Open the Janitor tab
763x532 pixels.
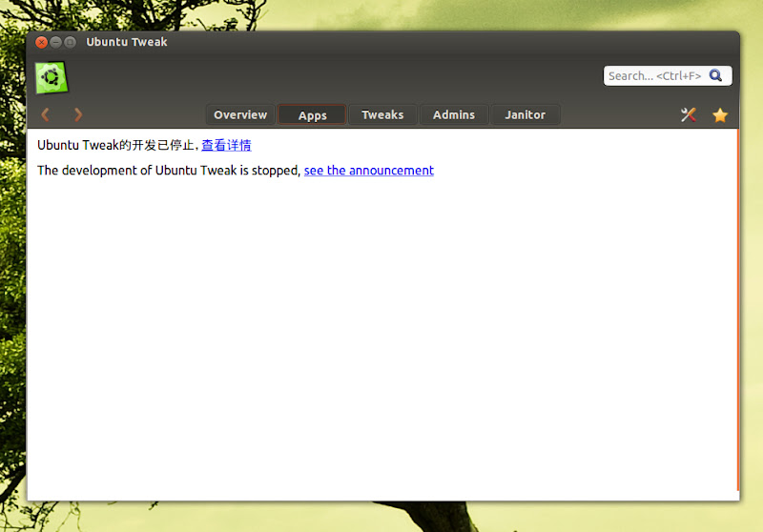[x=526, y=114]
